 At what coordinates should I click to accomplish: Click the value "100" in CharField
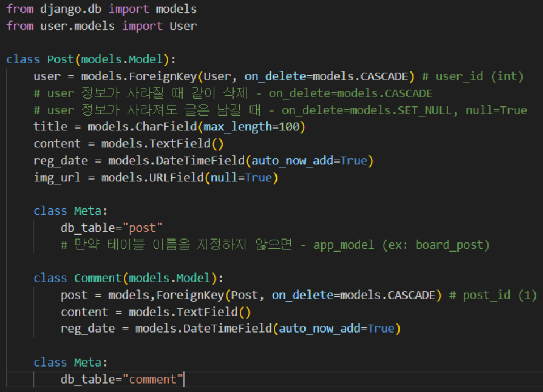pyautogui.click(x=289, y=127)
